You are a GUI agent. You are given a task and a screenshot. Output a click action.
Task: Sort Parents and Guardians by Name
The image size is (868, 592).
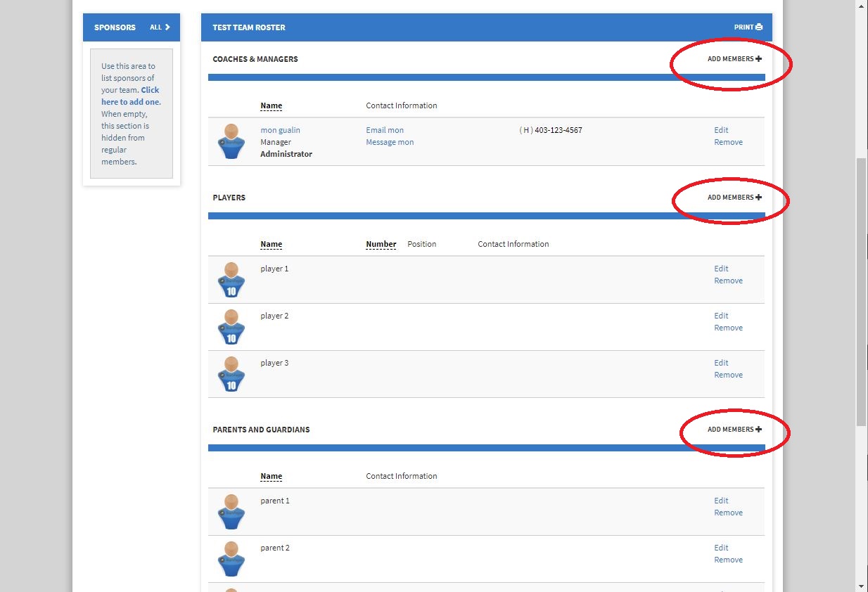tap(271, 477)
